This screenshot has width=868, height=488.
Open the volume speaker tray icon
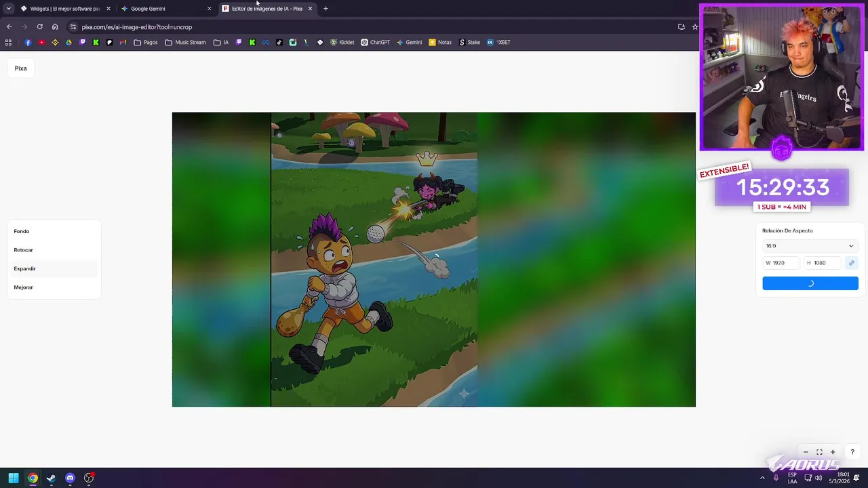[818, 478]
